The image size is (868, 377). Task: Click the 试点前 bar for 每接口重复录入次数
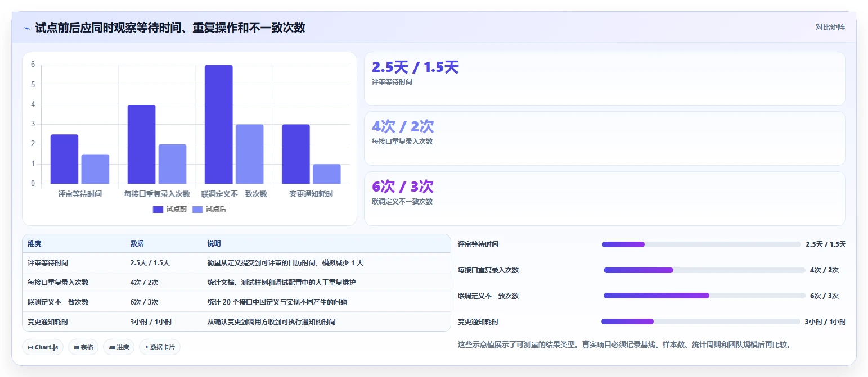pos(141,144)
